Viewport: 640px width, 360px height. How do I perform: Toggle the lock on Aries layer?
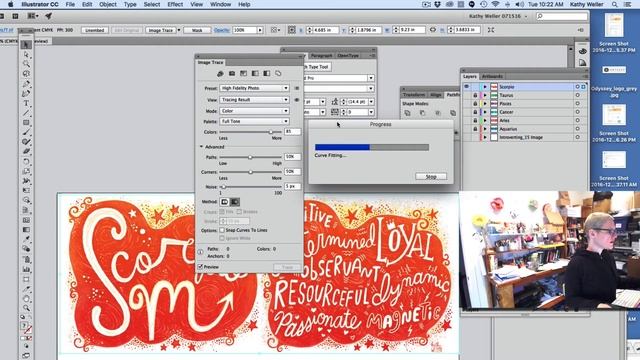tap(475, 121)
